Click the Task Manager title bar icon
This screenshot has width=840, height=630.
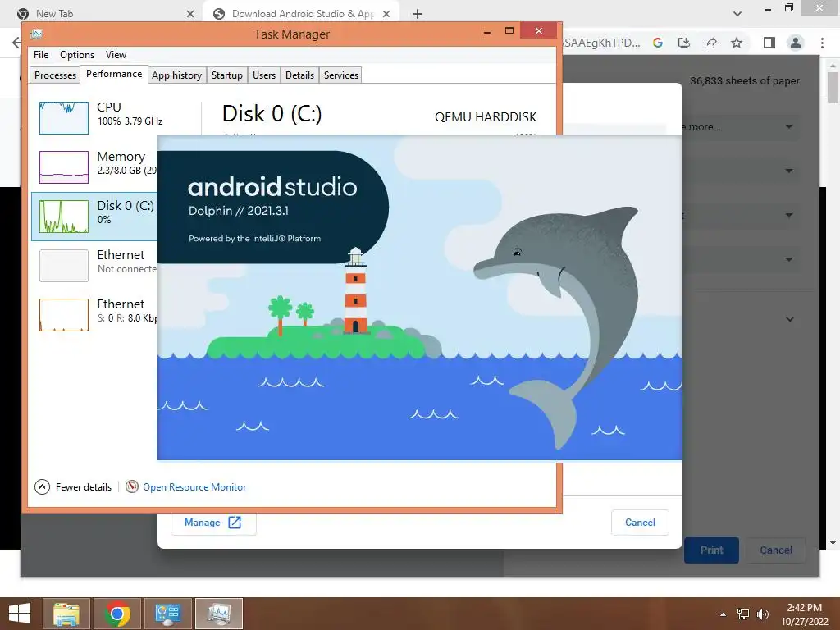pyautogui.click(x=36, y=34)
